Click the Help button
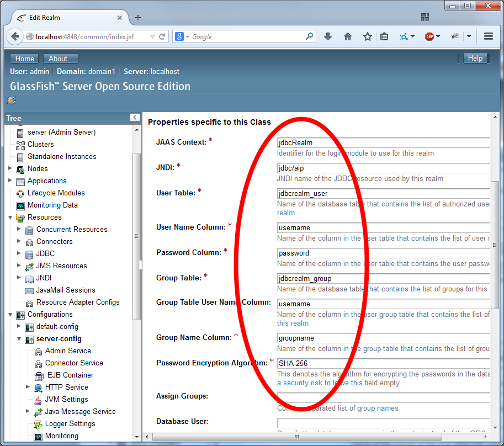Viewport: 504px width, 446px height. (x=475, y=58)
